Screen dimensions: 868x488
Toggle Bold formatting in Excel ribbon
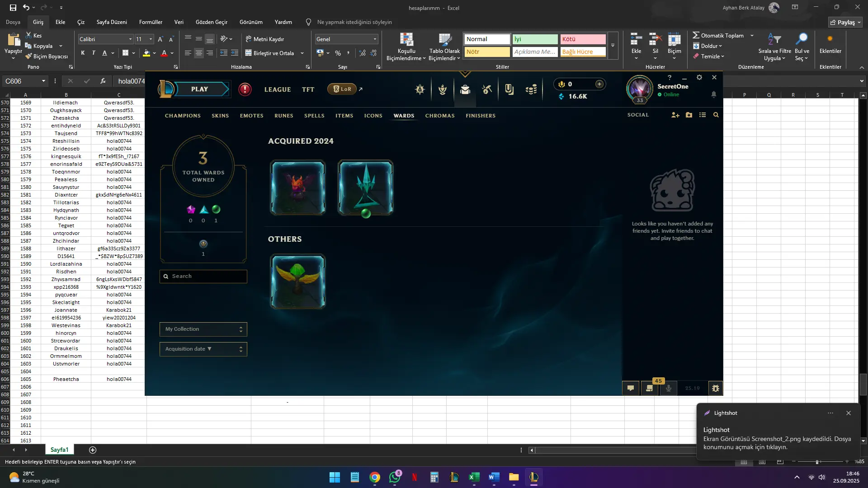83,53
